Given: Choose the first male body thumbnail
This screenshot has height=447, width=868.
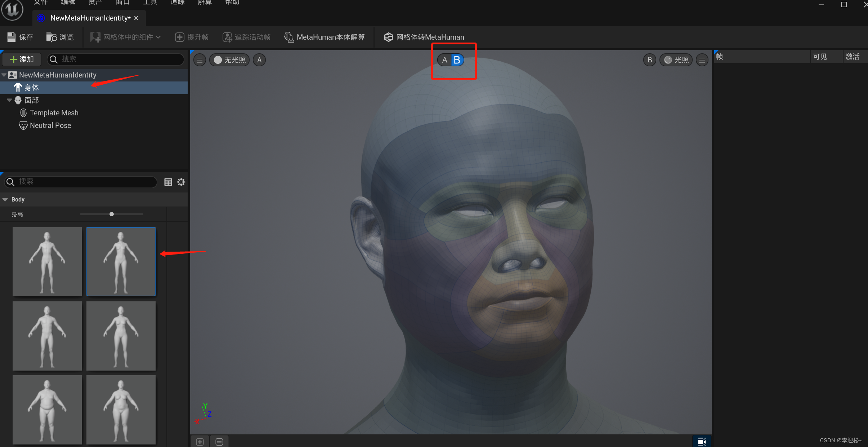Looking at the screenshot, I should coord(47,262).
